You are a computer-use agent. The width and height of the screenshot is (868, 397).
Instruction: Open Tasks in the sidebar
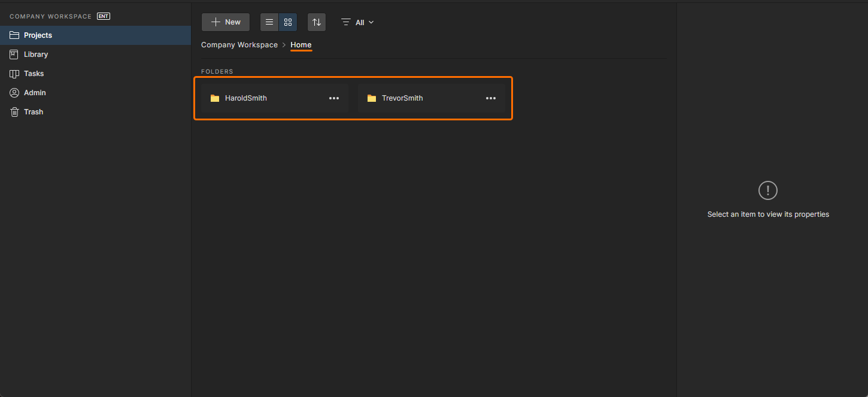[x=96, y=74]
